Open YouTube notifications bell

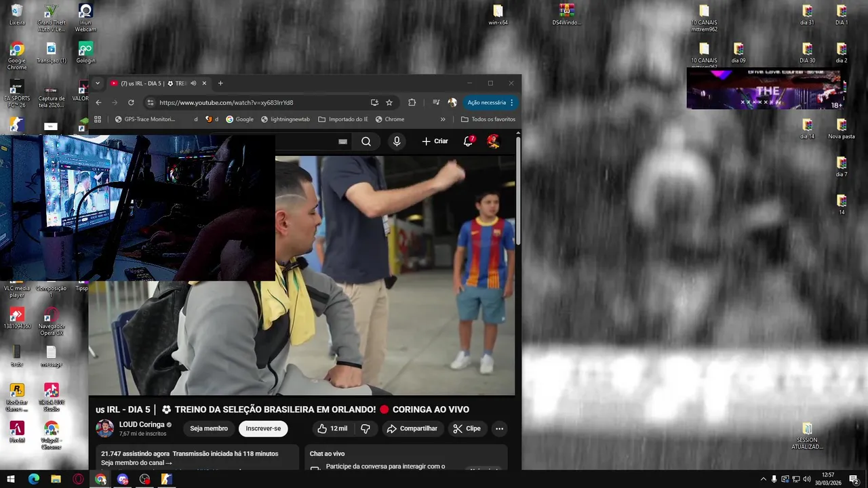(x=468, y=141)
